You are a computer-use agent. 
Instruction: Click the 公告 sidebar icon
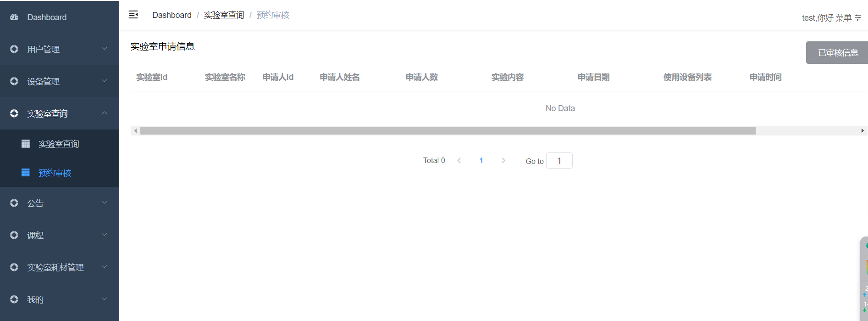[14, 203]
